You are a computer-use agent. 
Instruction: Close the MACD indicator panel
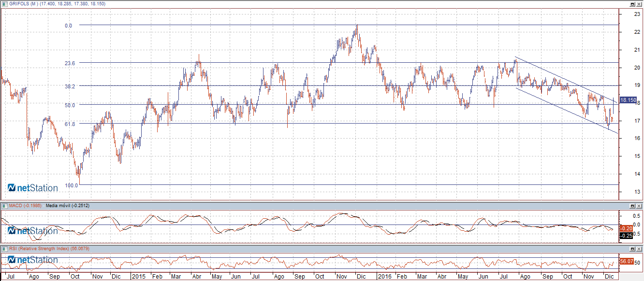point(639,206)
